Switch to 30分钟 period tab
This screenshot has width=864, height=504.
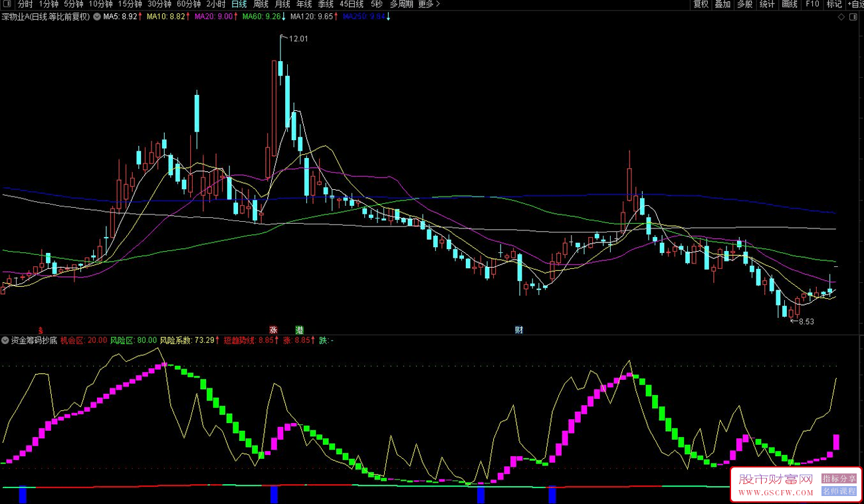coord(159,4)
